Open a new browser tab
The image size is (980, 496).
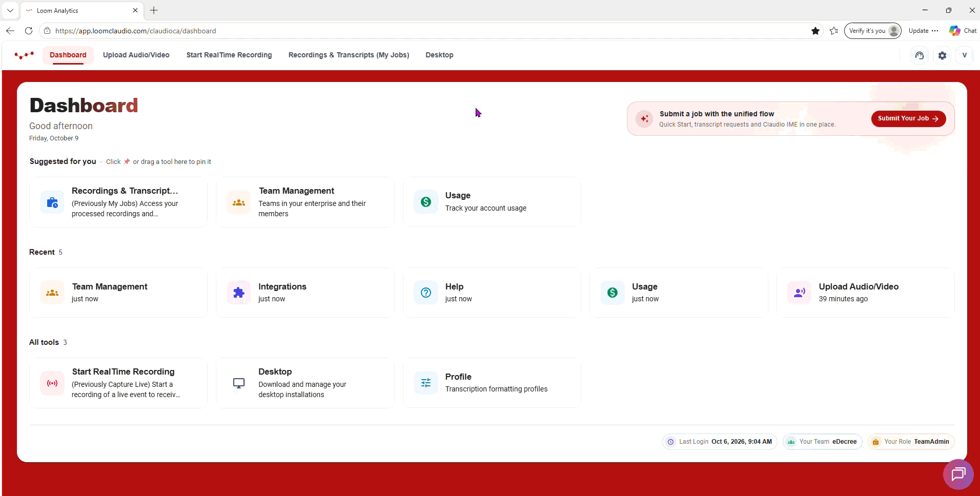pyautogui.click(x=154, y=10)
